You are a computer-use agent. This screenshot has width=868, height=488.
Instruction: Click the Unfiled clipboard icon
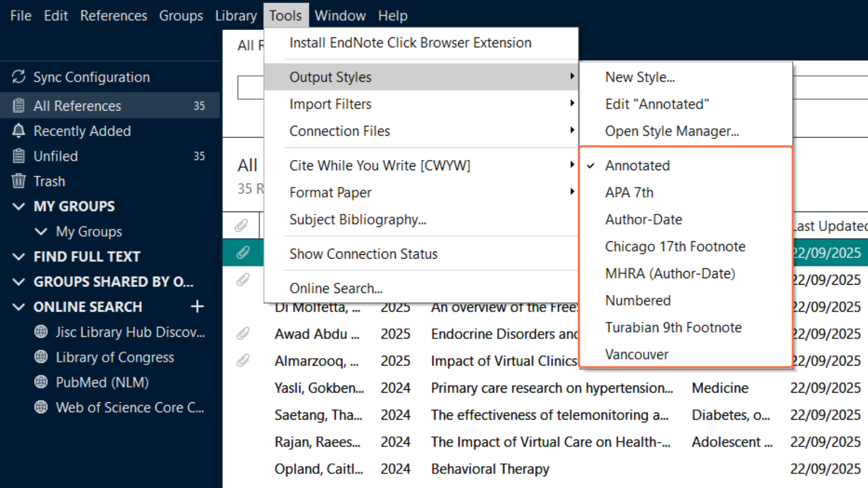point(19,156)
